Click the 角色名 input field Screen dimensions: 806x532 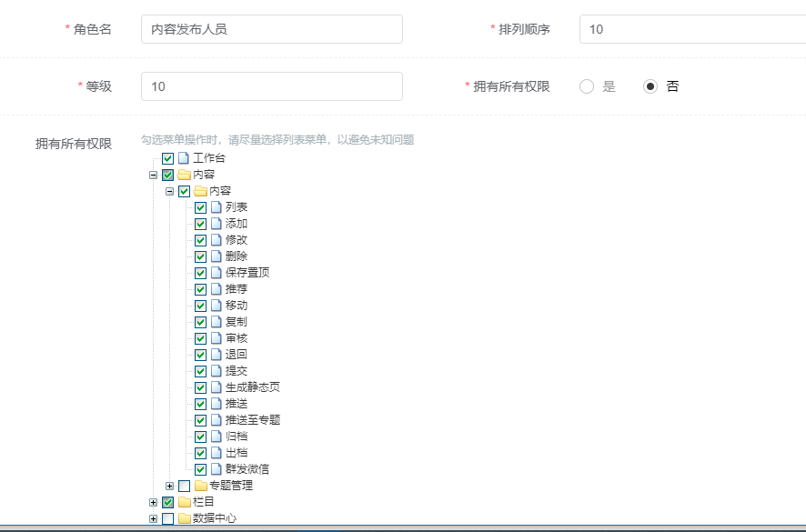tap(271, 29)
